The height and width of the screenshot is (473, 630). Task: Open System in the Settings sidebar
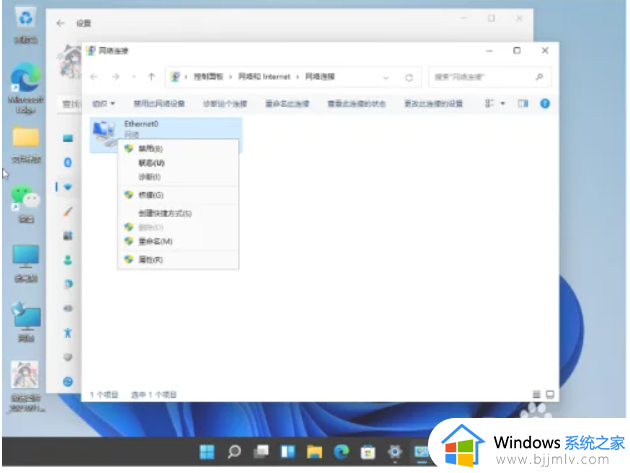pos(68,138)
